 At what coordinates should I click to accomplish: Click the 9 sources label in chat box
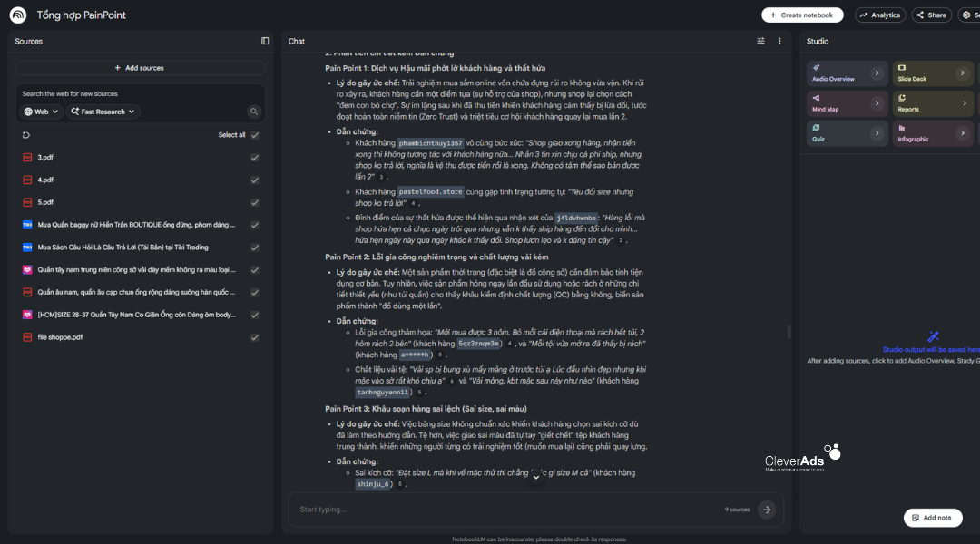[x=738, y=510]
